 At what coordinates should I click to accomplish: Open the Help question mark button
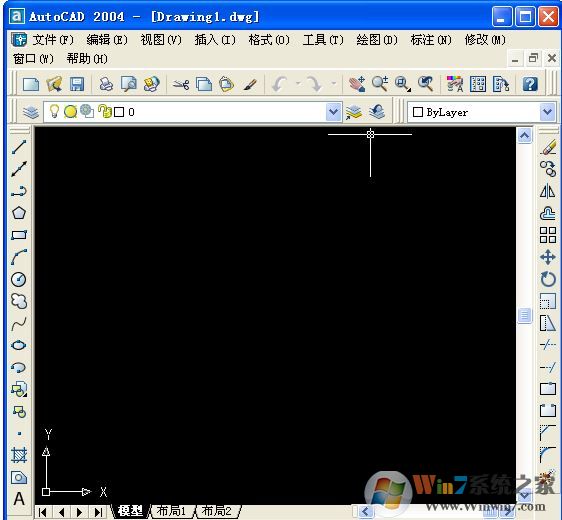point(530,85)
